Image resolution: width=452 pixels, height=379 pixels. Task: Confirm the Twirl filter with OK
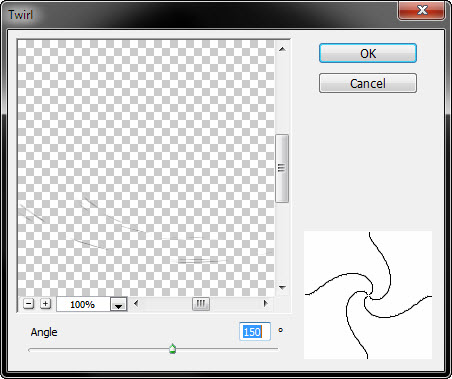[x=368, y=53]
